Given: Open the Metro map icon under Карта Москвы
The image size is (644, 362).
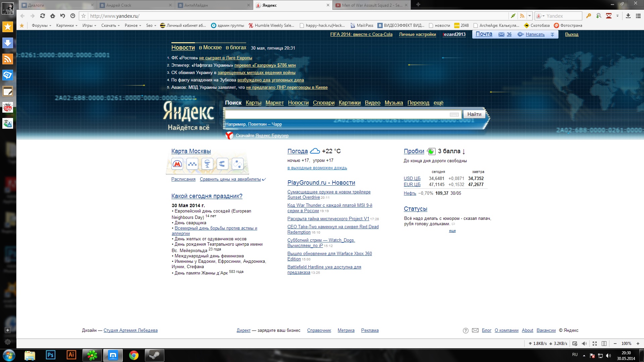Looking at the screenshot, I should coord(177,164).
